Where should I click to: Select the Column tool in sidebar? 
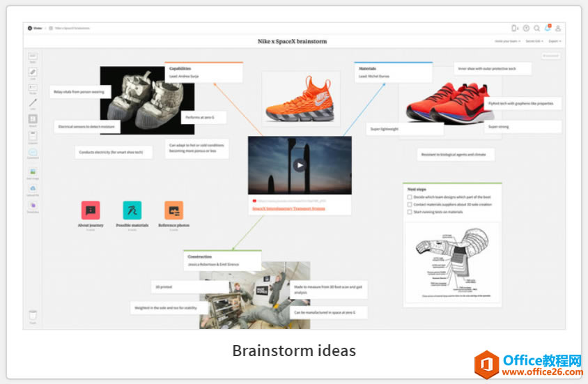coord(33,137)
